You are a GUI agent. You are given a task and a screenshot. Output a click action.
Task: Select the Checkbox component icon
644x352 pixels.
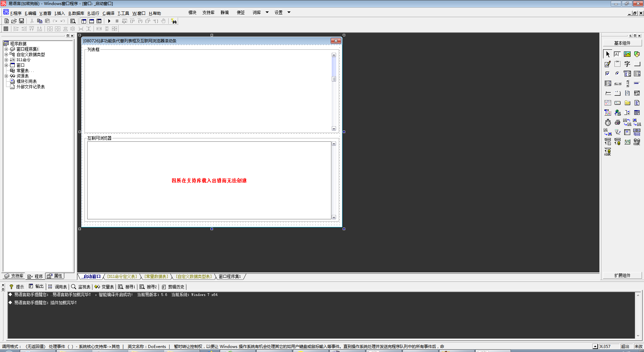coord(608,74)
